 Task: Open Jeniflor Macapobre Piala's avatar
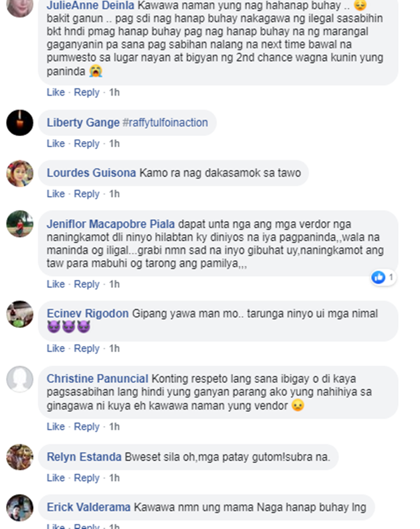click(x=20, y=224)
